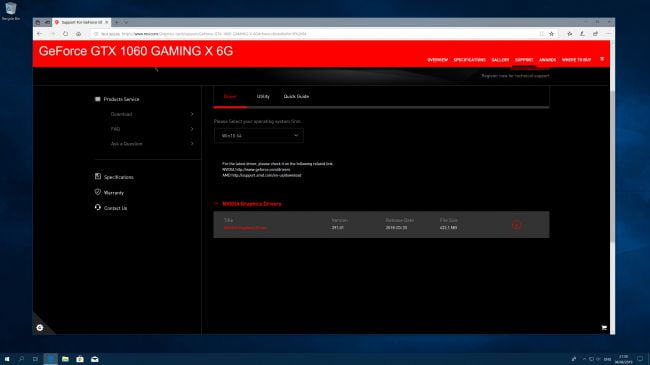Expand the Ask a Question chevron
This screenshot has height=365, width=650.
pyautogui.click(x=192, y=144)
